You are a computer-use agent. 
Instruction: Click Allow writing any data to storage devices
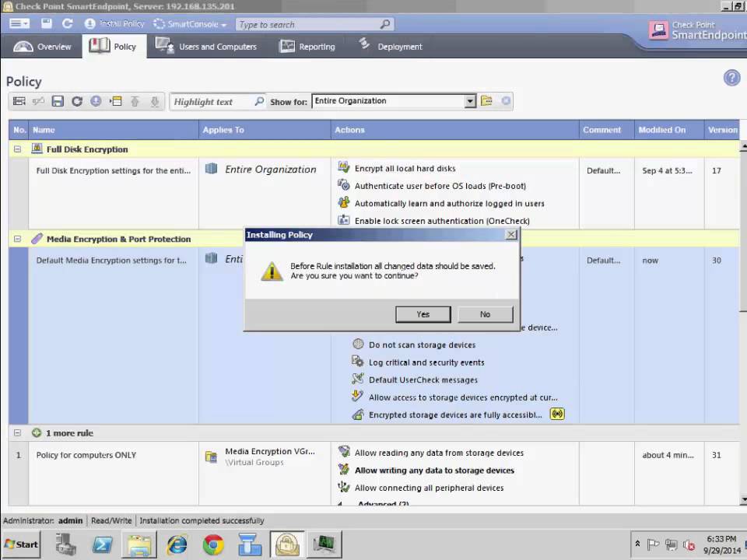(x=434, y=471)
